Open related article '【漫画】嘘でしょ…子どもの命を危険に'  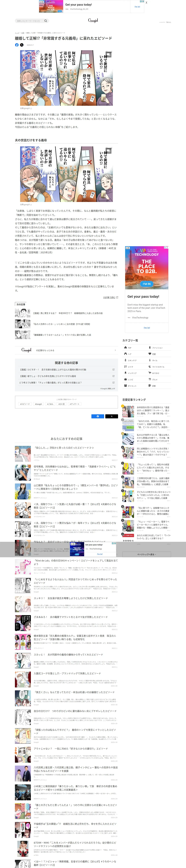point(66,376)
